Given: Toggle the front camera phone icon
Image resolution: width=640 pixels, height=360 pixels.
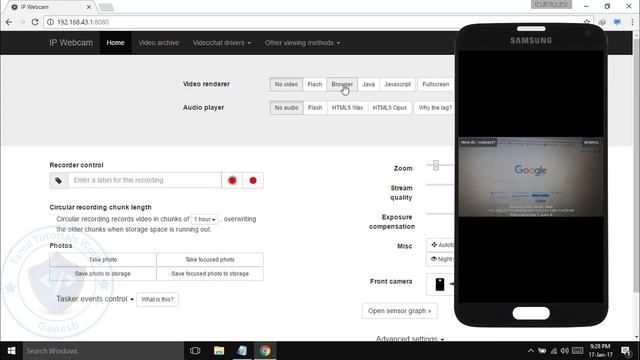Looking at the screenshot, I should pos(440,284).
